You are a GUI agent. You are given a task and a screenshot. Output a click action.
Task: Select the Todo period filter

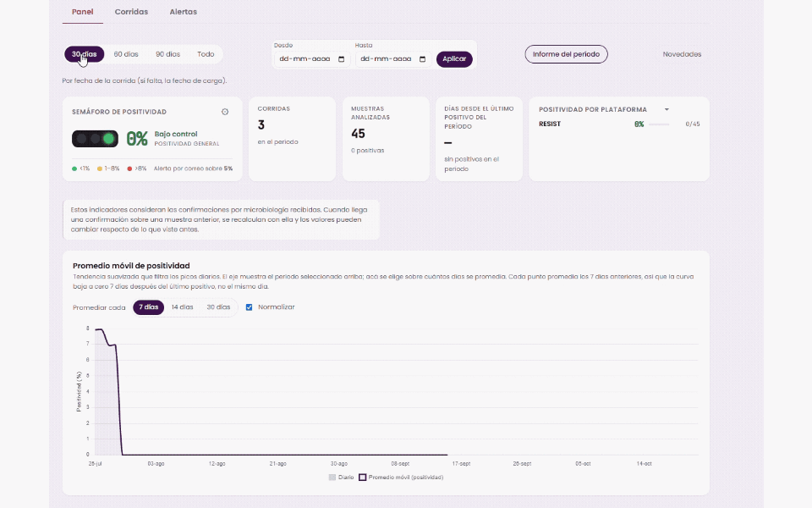[x=206, y=54]
